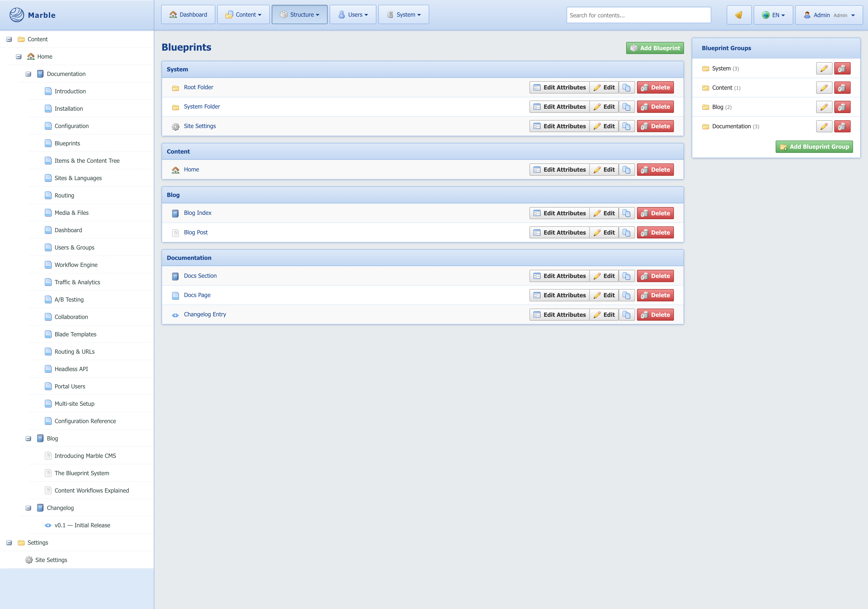Delete the Documentation blueprint group
This screenshot has width=868, height=609.
pyautogui.click(x=842, y=126)
